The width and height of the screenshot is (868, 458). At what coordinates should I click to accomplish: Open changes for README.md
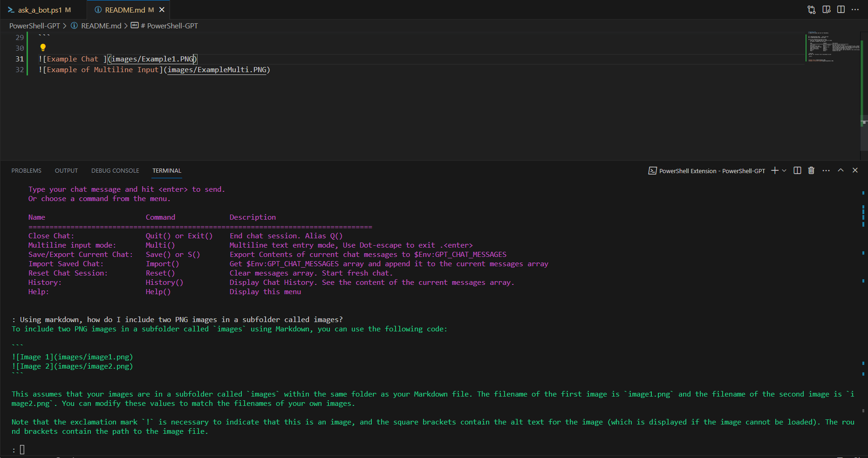[812, 10]
